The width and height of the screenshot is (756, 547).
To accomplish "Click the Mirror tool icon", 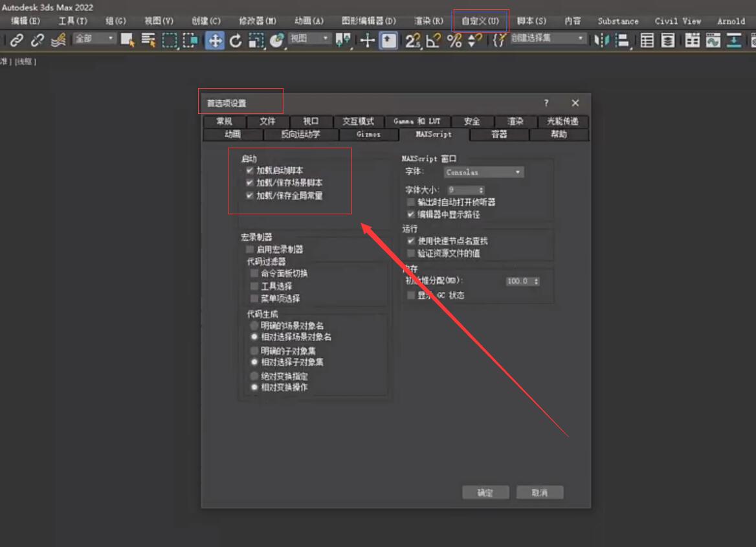I will click(x=601, y=41).
